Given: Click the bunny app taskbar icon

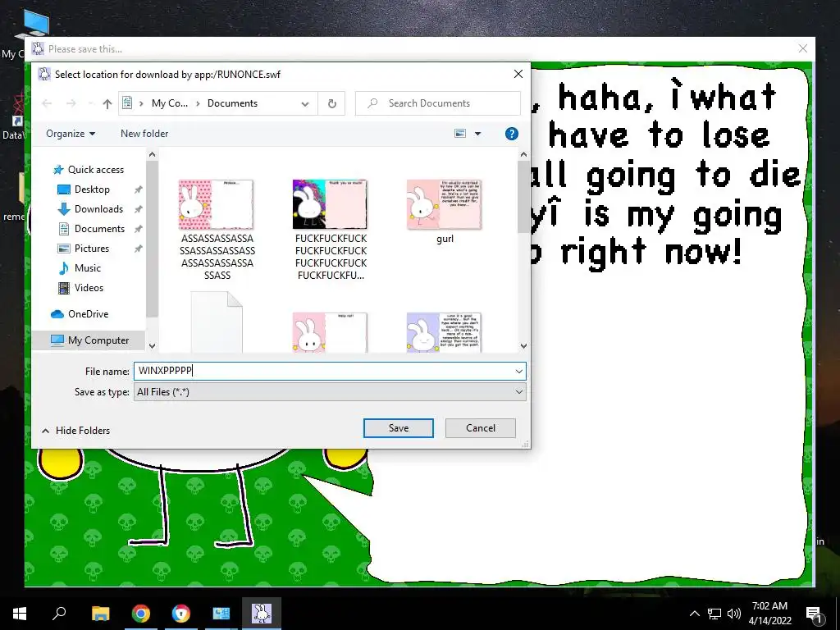Looking at the screenshot, I should click(262, 614).
